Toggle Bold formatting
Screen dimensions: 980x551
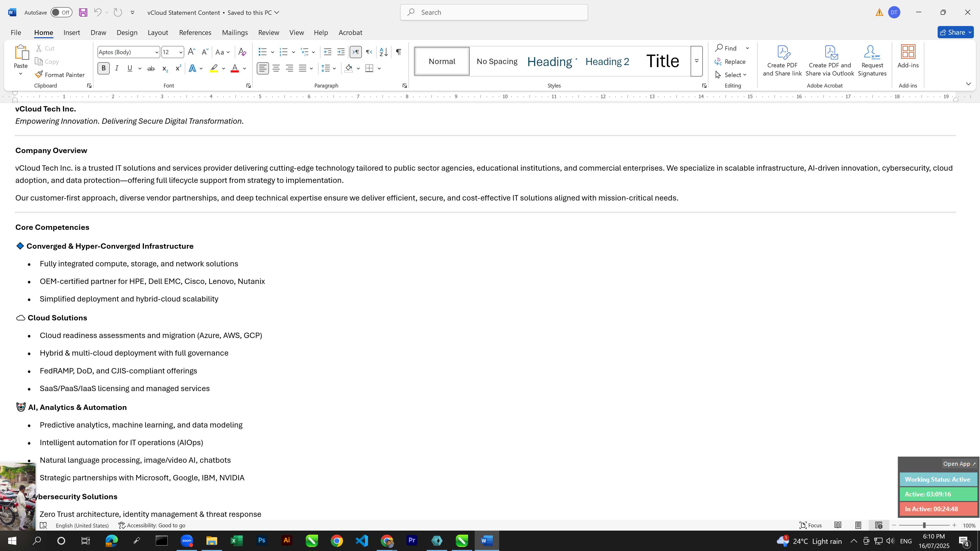103,68
